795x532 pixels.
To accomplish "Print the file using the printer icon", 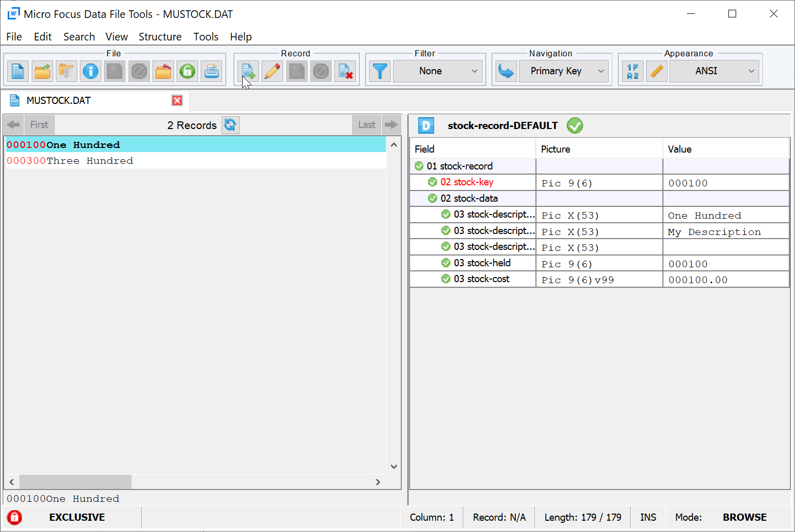I will click(212, 71).
